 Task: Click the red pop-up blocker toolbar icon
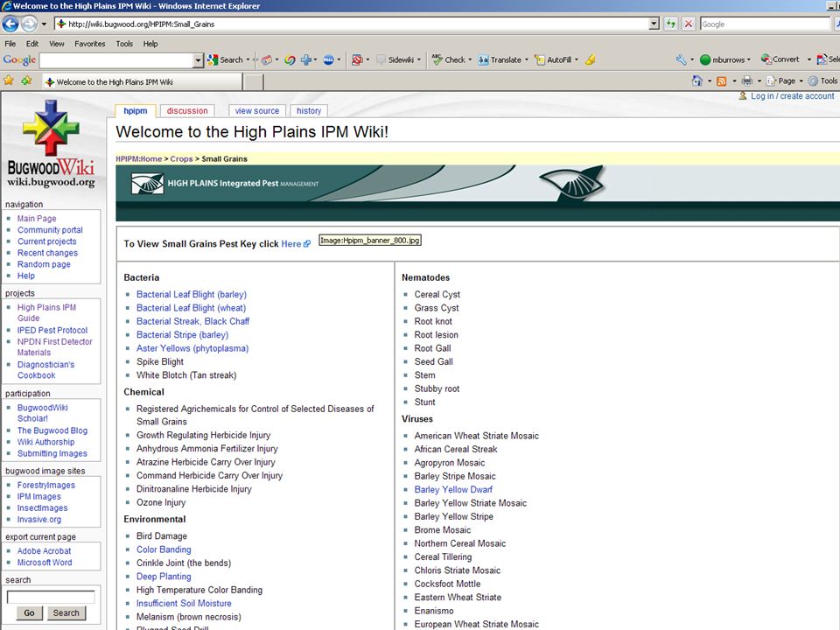[x=357, y=60]
